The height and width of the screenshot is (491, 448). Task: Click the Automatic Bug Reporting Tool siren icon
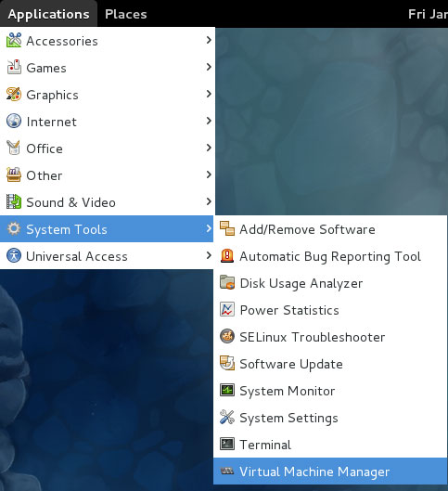(x=227, y=256)
